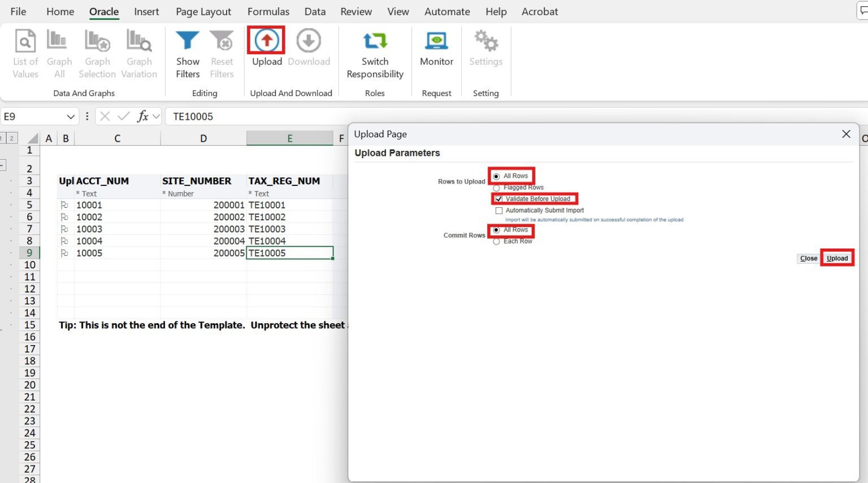
Task: Open the Automate menu
Action: point(447,11)
